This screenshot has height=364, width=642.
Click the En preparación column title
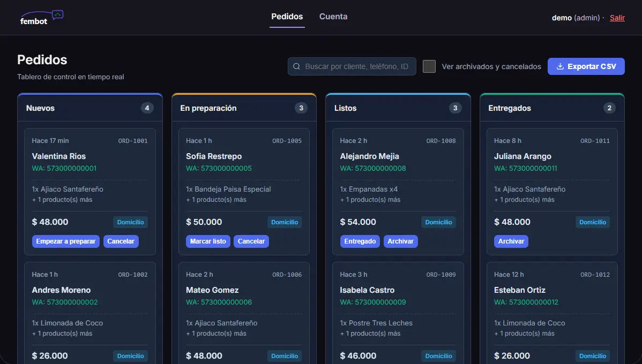208,108
